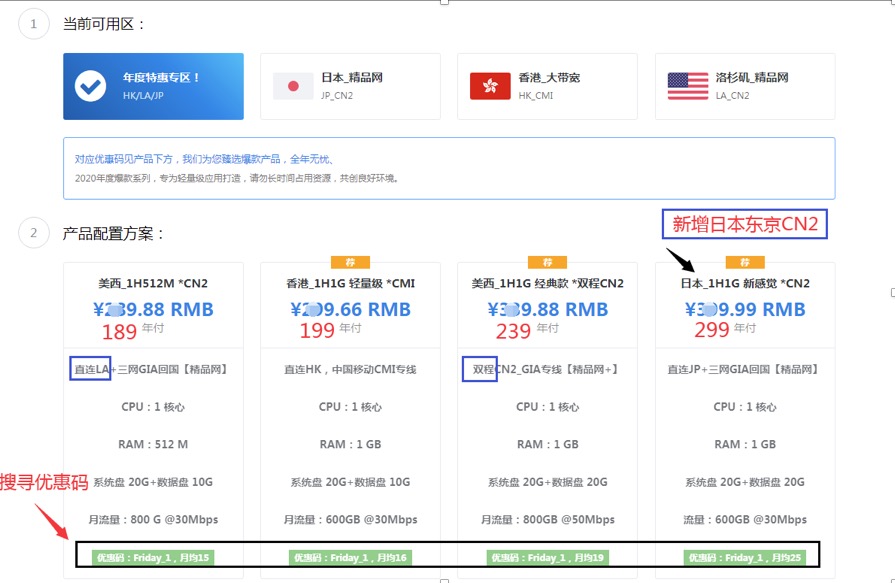Switch to the 日本_精品网 JP_CN2 region
Viewport: 895px width, 583px height.
(350, 86)
